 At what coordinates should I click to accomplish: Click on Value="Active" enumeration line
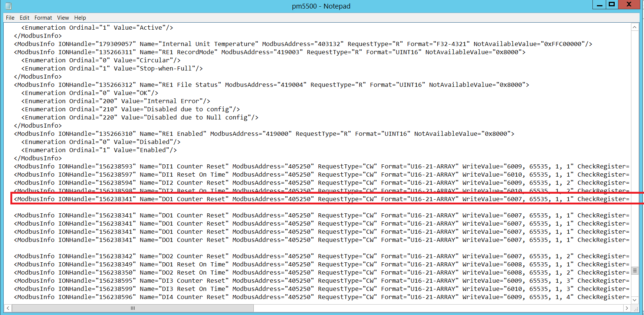coord(97,27)
